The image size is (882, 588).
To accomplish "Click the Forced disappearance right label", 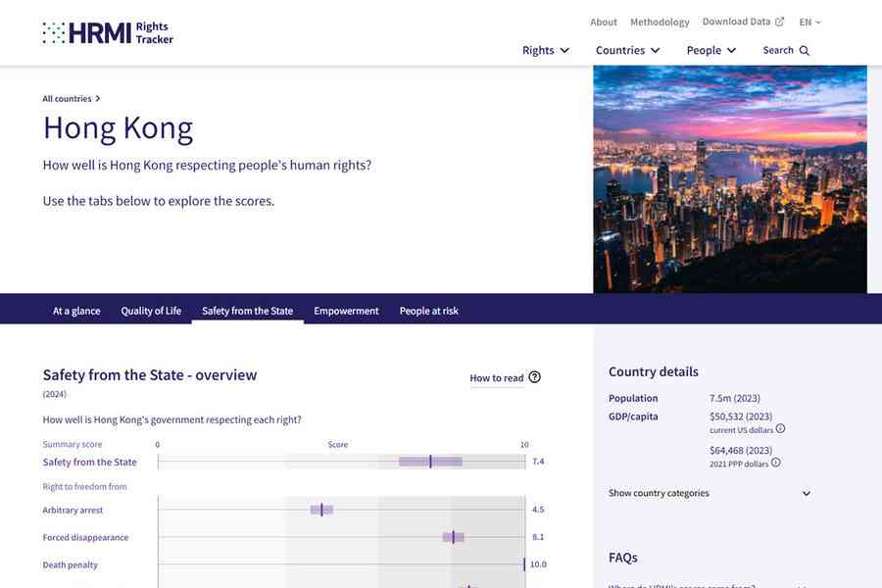I will [x=85, y=537].
